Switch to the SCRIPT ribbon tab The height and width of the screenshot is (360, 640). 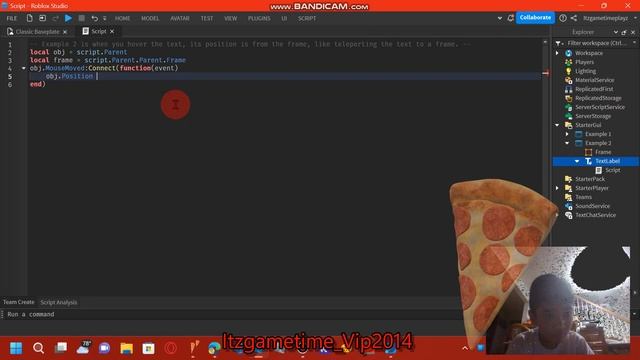[307, 18]
